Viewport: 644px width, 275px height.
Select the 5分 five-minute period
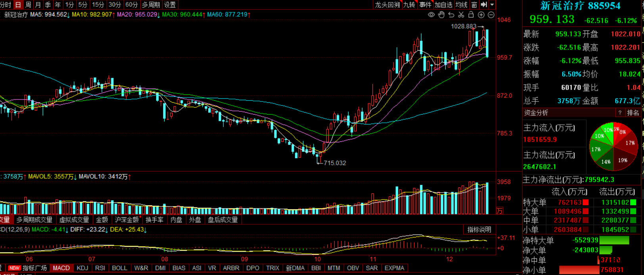point(82,5)
